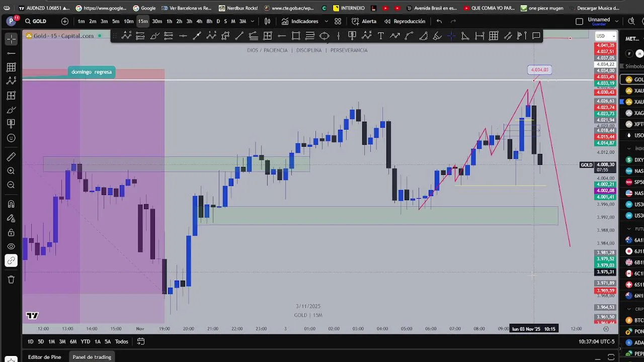Set date range to YTD

tap(86, 341)
